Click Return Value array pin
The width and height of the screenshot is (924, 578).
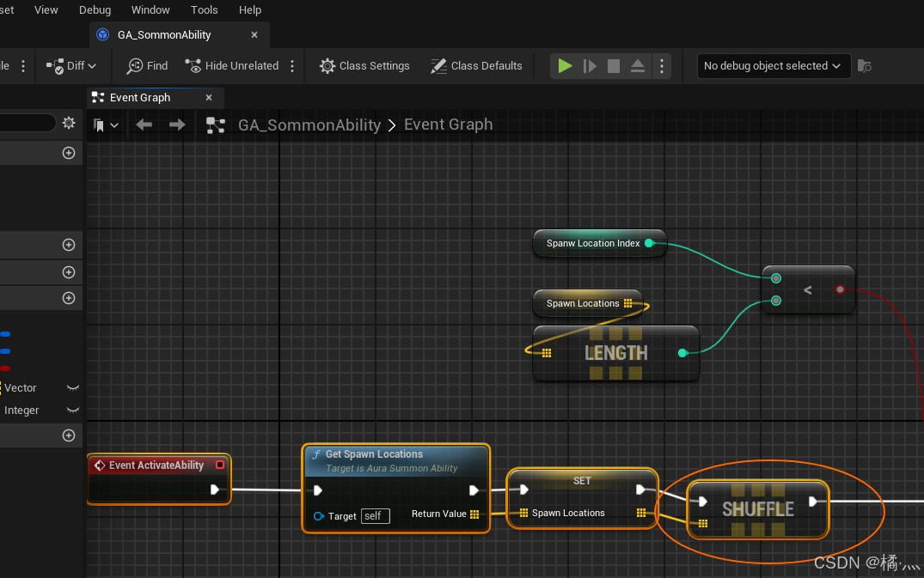475,514
